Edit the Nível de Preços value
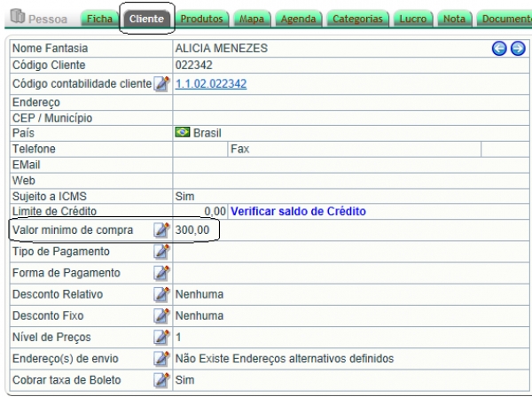Image resolution: width=532 pixels, height=397 pixels. tap(161, 337)
